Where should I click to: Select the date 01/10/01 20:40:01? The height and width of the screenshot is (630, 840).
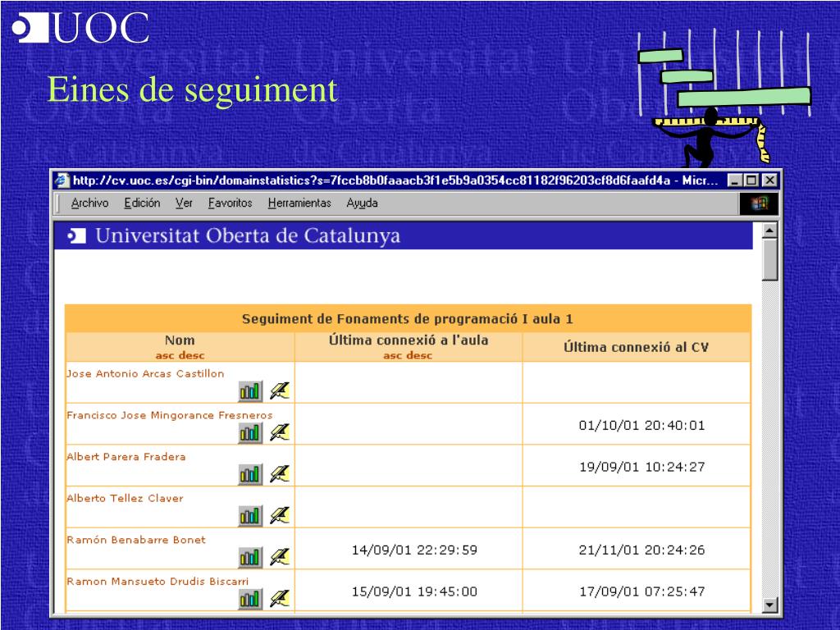641,426
